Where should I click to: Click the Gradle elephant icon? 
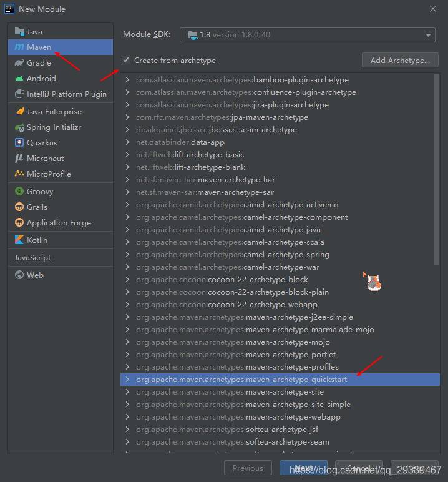tap(19, 62)
